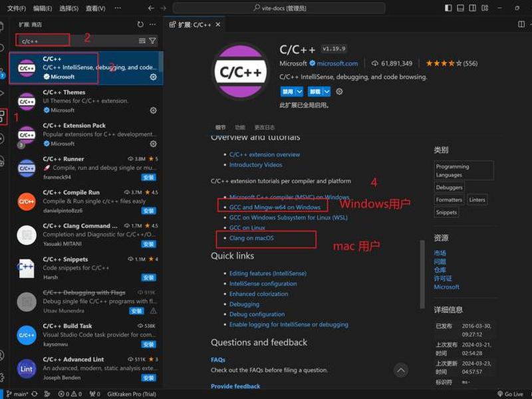The image size is (532, 399).
Task: Click the Uninstall extension button
Action: [315, 92]
